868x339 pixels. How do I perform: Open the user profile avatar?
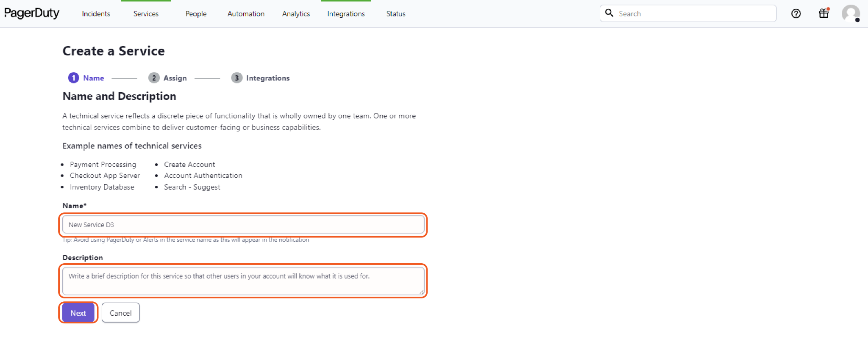point(850,14)
